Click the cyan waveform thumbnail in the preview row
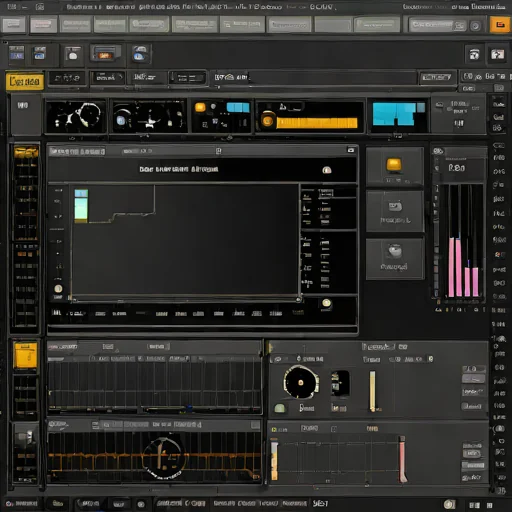Viewport: 512px width, 512px height. 398,114
